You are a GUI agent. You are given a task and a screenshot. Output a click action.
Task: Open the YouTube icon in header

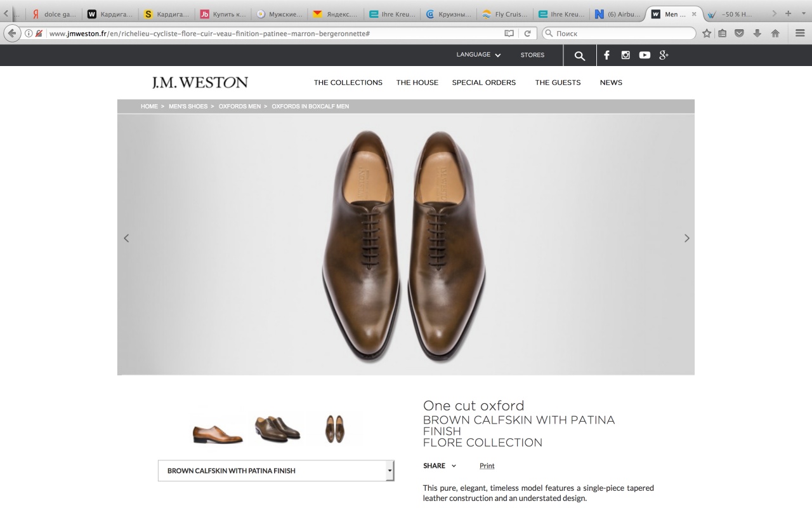tap(645, 55)
